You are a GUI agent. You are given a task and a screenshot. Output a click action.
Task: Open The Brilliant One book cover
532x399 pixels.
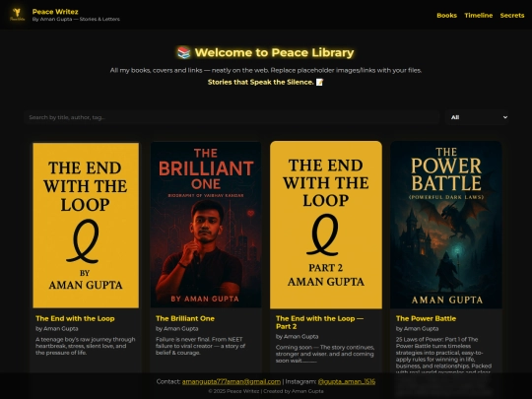tap(206, 225)
